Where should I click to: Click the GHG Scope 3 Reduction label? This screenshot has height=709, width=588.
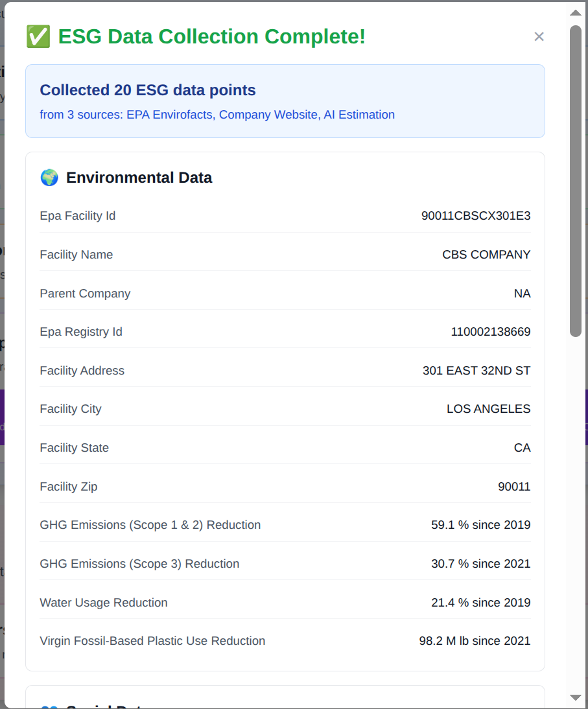139,564
